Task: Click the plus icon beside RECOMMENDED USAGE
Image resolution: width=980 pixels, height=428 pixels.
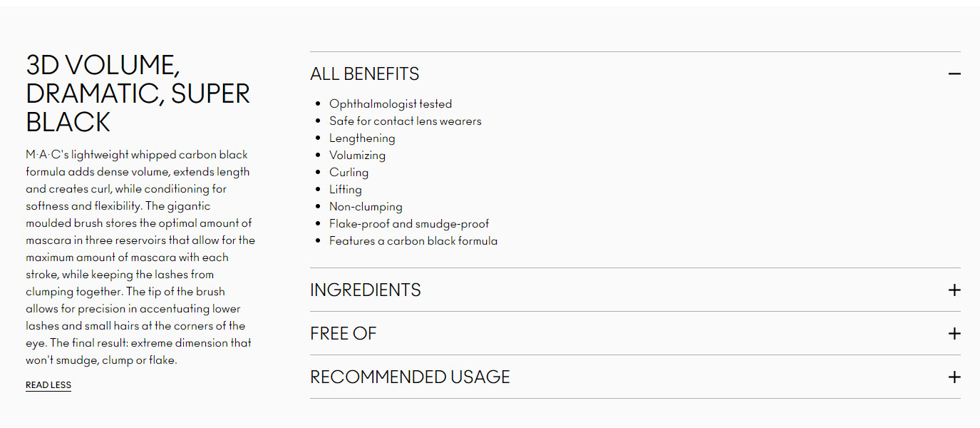Action: (954, 377)
